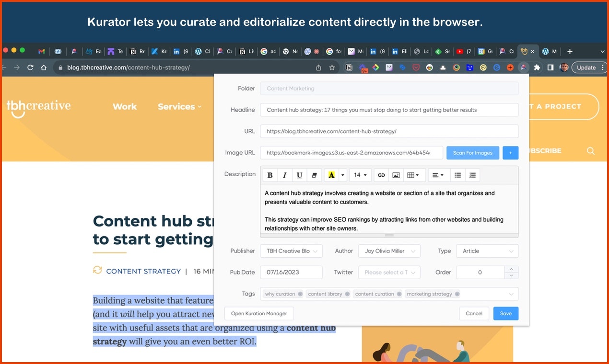Click the tbhcreative logo
The image size is (609, 364).
38,108
